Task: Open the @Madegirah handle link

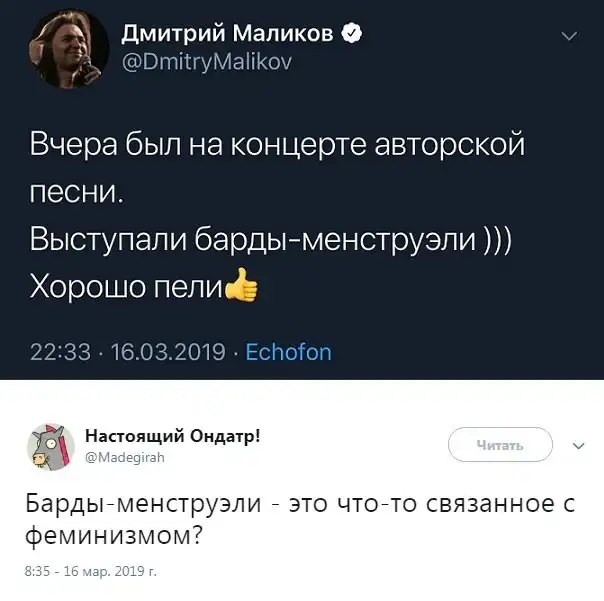Action: pos(124,457)
